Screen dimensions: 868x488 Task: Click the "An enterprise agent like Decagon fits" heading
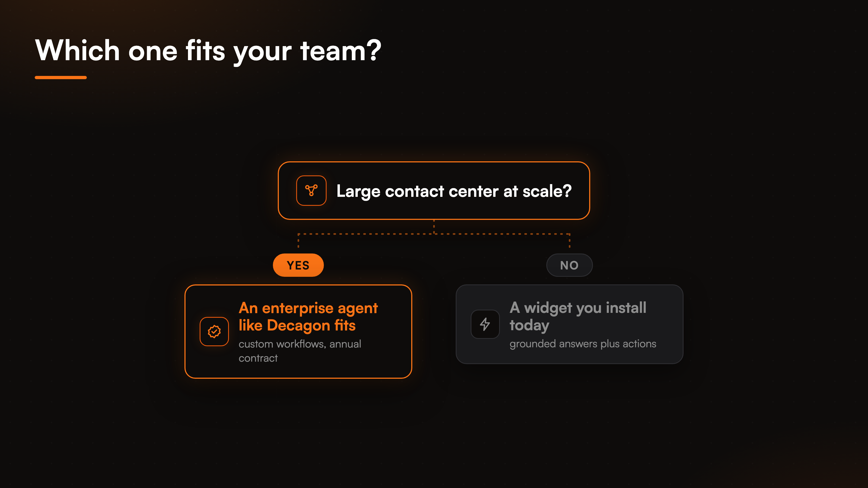pos(308,317)
